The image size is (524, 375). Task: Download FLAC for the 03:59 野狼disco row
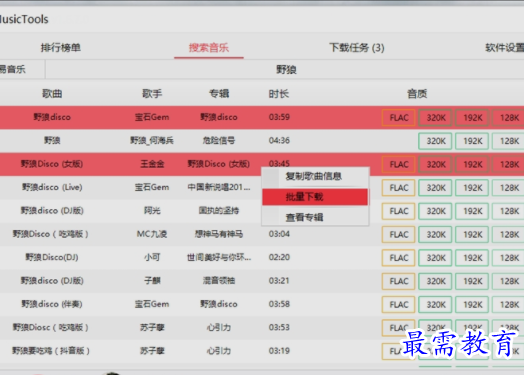[399, 118]
